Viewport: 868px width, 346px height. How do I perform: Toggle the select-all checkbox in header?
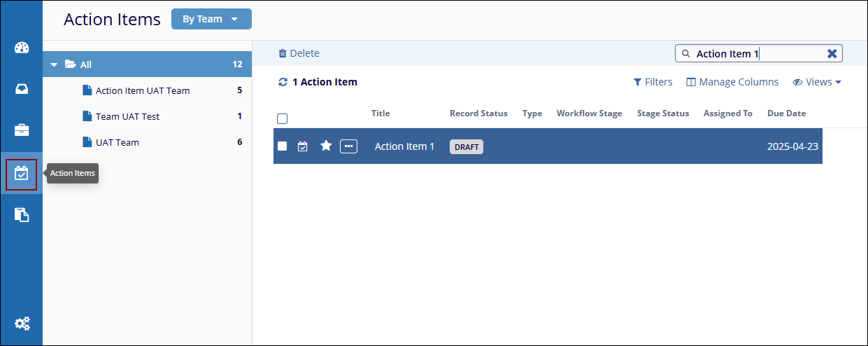283,118
